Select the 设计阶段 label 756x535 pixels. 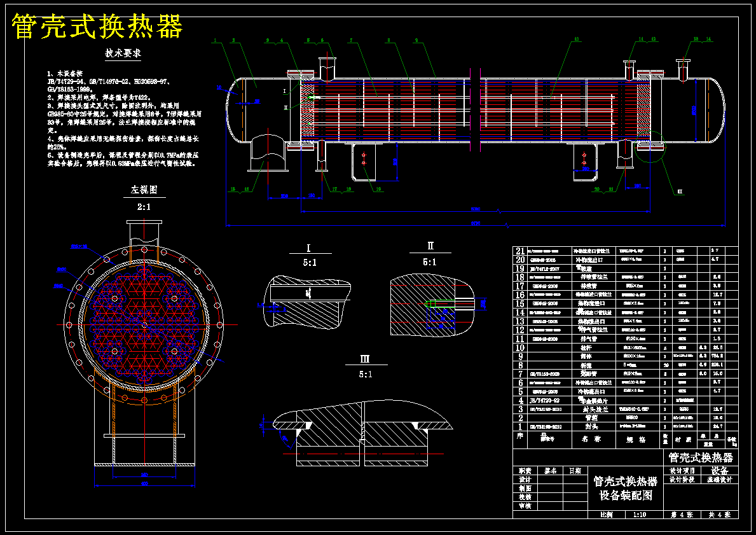point(682,480)
